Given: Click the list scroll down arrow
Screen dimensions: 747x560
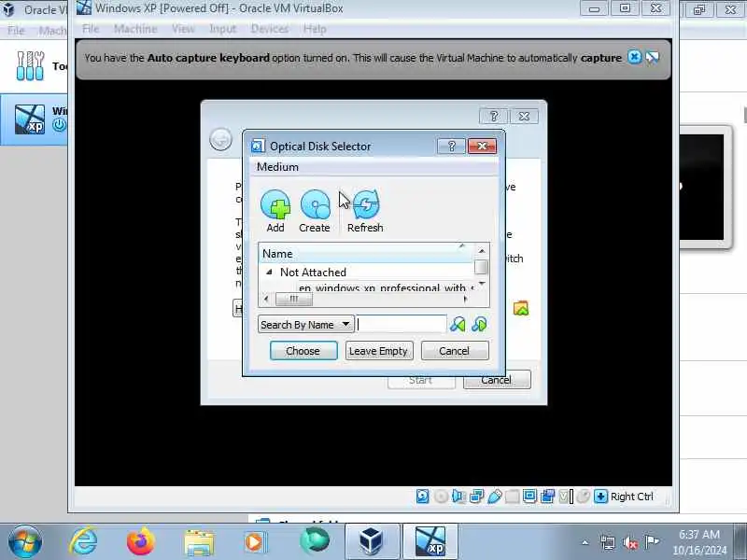Looking at the screenshot, I should pos(482,285).
